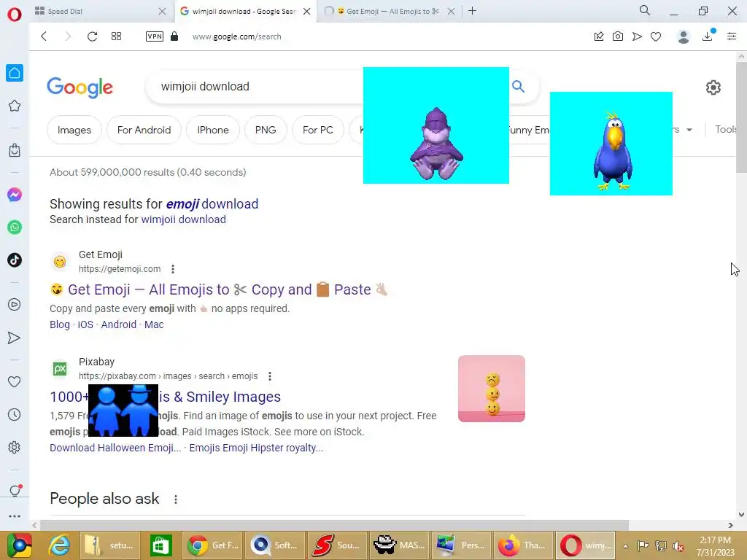Select the For Android filter chip
Screen dimensions: 747x560
[144, 130]
